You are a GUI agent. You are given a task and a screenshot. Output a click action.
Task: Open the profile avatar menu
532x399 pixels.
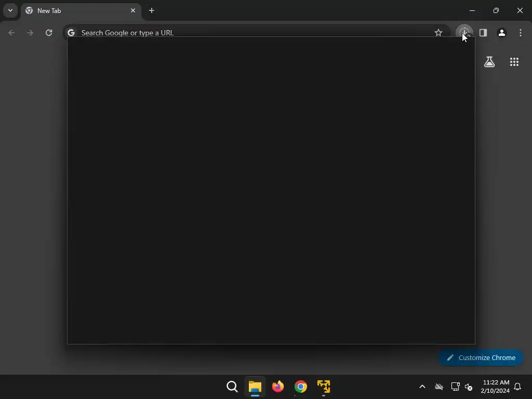tap(502, 33)
